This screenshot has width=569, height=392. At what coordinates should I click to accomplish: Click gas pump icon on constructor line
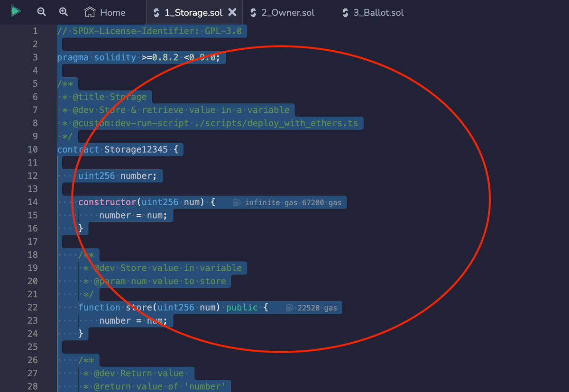tap(237, 202)
